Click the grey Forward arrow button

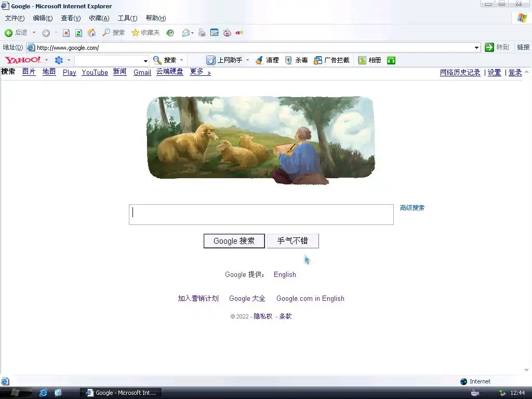(x=46, y=33)
